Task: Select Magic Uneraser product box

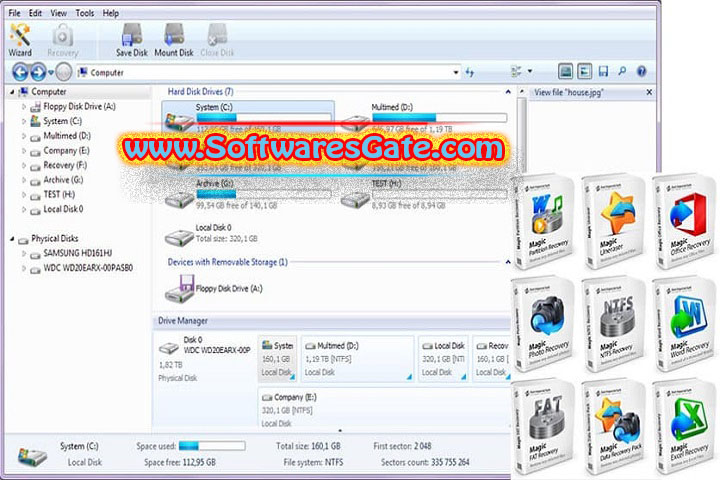Action: (x=613, y=222)
